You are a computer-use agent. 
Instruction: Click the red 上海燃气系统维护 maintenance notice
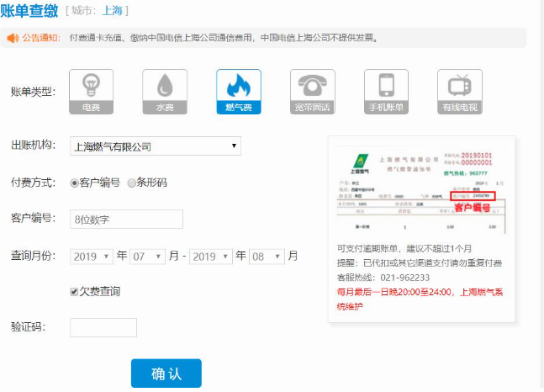click(420, 299)
